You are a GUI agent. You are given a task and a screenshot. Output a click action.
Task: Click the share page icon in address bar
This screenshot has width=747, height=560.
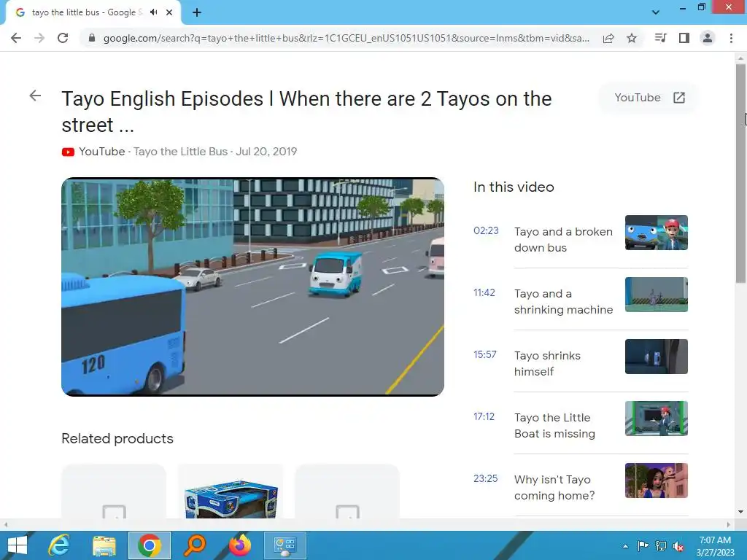(608, 38)
